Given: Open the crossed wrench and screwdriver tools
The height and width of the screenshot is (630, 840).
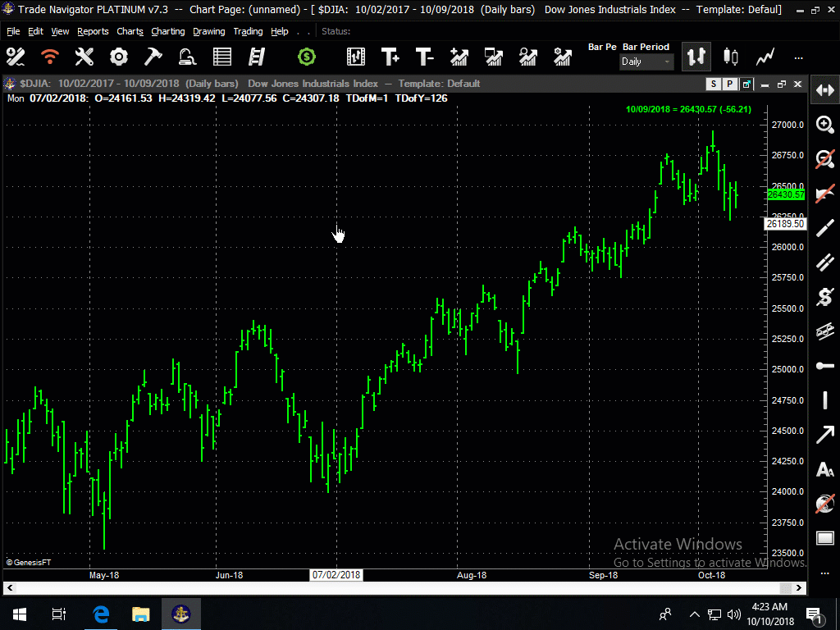Looking at the screenshot, I should point(84,57).
